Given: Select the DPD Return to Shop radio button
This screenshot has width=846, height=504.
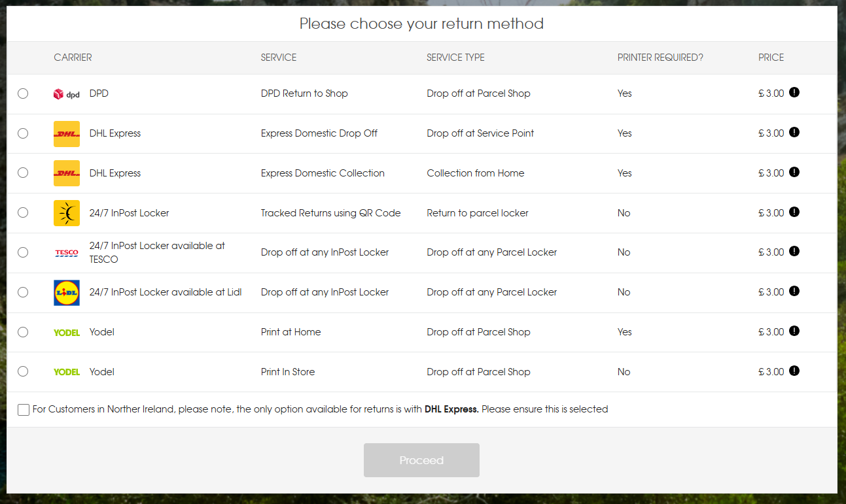Looking at the screenshot, I should (23, 93).
